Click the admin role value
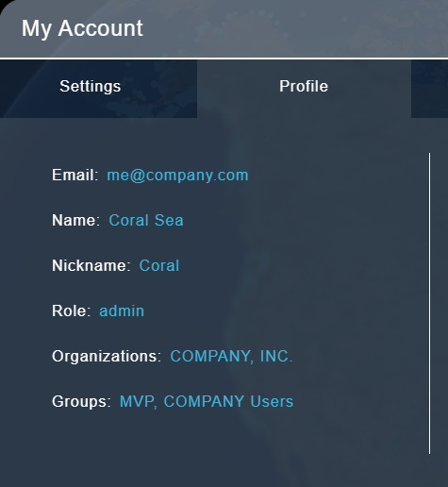Screen dimensions: 448x487 point(122,311)
